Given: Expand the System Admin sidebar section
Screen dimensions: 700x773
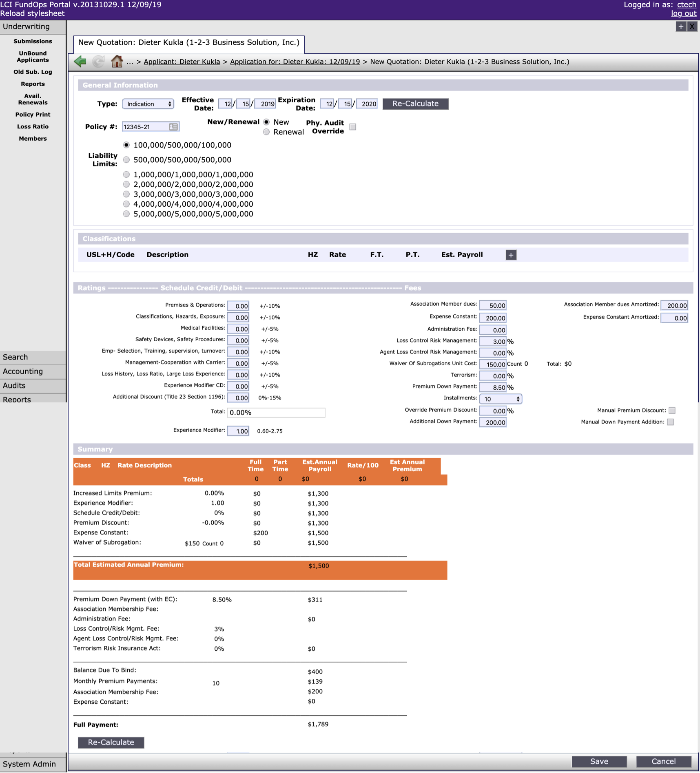Looking at the screenshot, I should pos(33,764).
